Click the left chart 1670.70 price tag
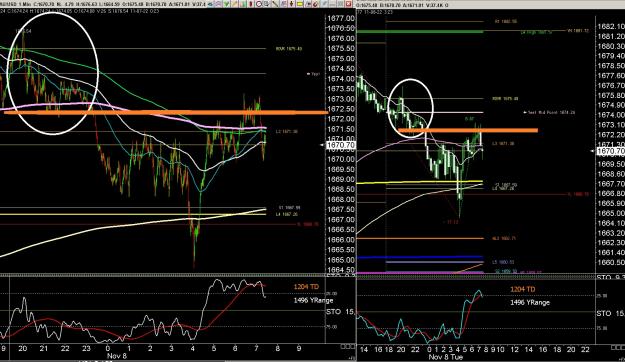Image resolution: width=625 pixels, height=362 pixels. (x=341, y=145)
